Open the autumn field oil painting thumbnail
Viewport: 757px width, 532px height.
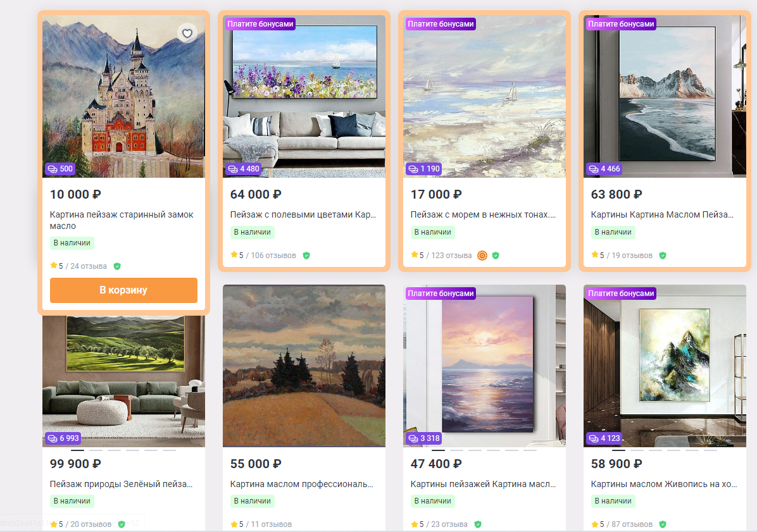coord(304,366)
